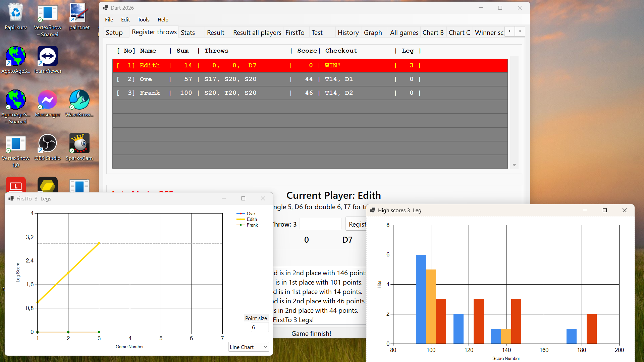644x362 pixels.
Task: Click the Throw 3 input box
Action: click(320, 224)
